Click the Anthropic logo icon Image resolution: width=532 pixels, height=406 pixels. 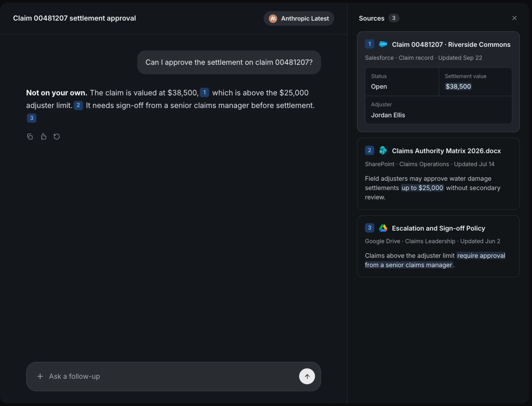point(273,19)
